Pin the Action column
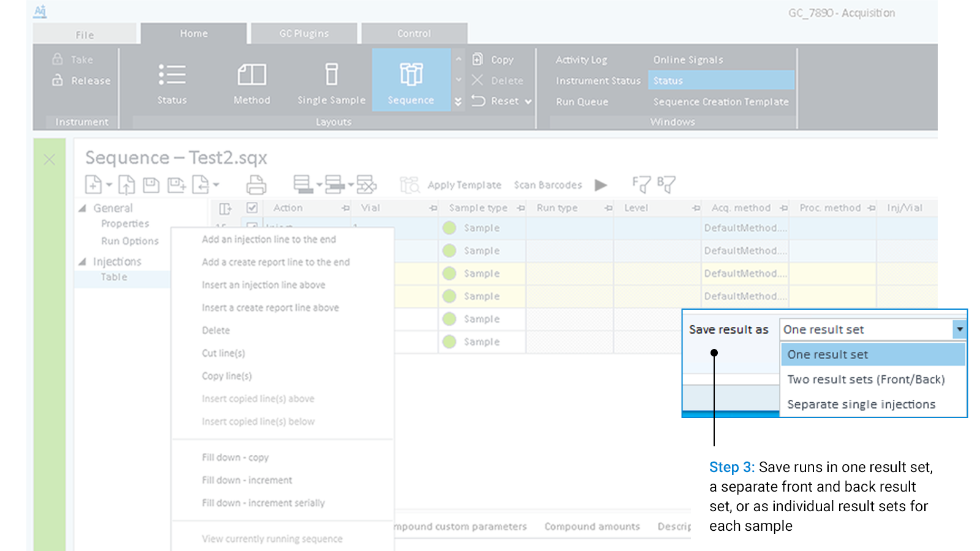The width and height of the screenshot is (980, 551). [346, 208]
